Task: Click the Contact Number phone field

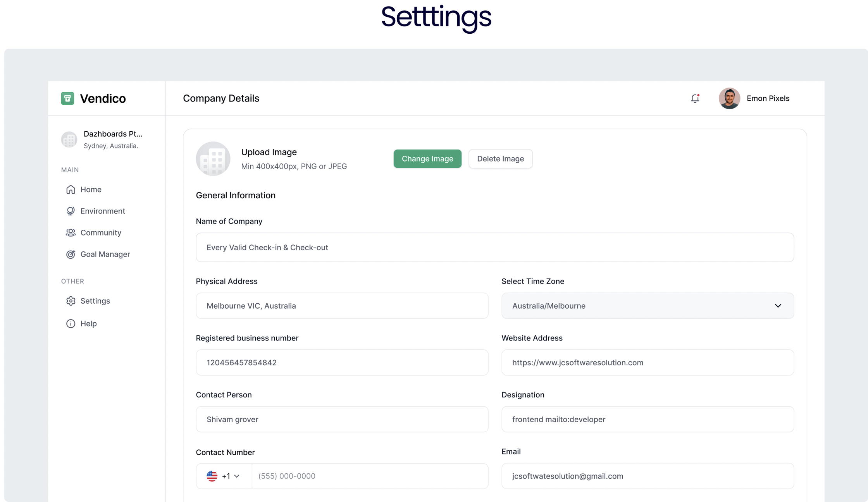Action: tap(369, 476)
